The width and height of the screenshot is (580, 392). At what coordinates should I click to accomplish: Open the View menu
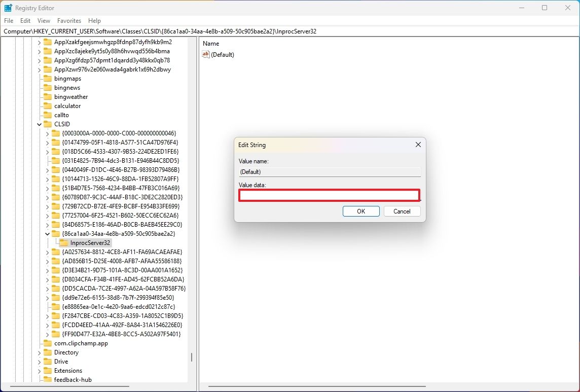click(44, 21)
